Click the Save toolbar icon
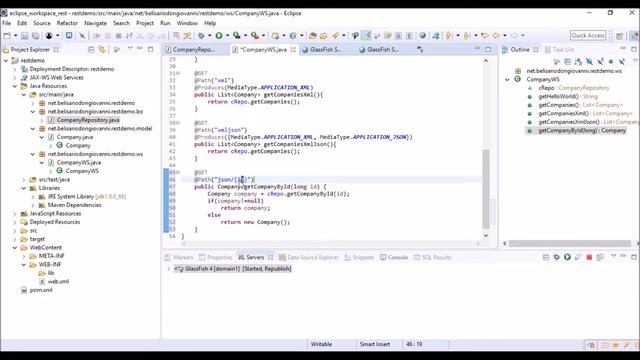Viewport: 640px width, 360px height. coord(25,36)
